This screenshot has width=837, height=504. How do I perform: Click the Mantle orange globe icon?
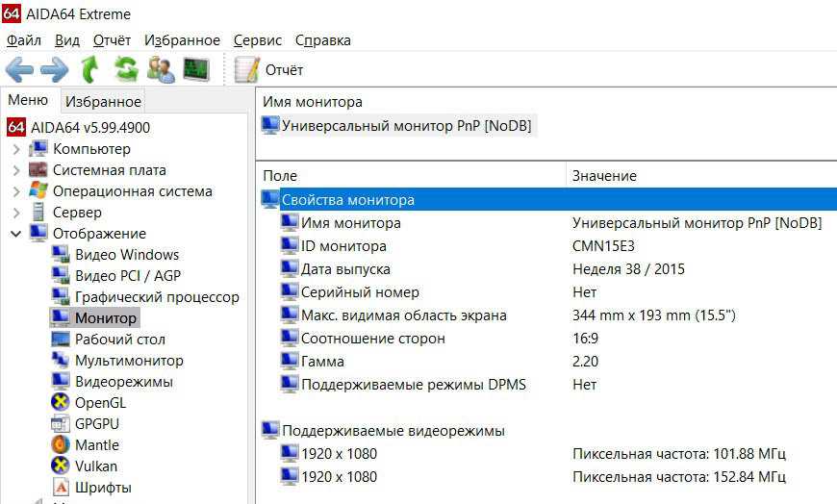pos(61,444)
